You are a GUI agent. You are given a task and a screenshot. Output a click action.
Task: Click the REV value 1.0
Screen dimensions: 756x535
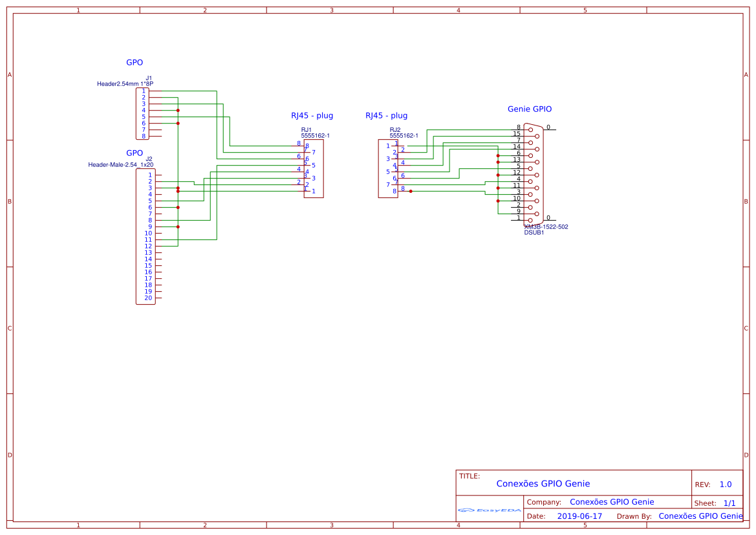725,485
